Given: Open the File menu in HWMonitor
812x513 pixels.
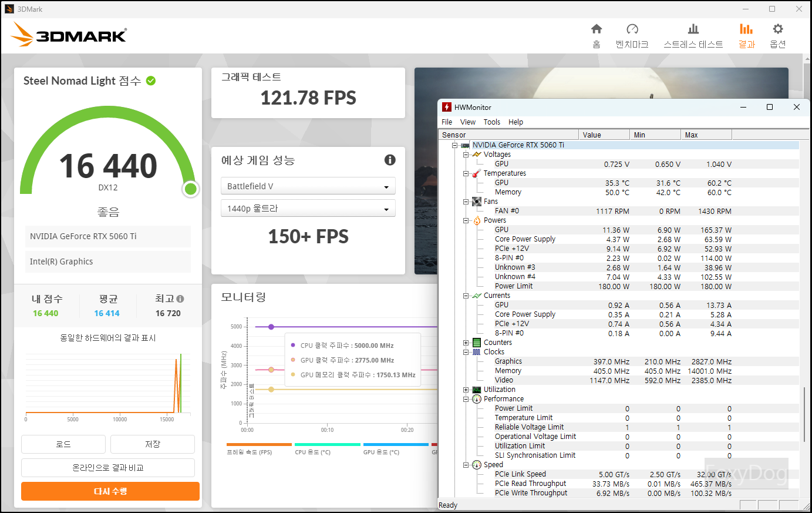Looking at the screenshot, I should [447, 122].
